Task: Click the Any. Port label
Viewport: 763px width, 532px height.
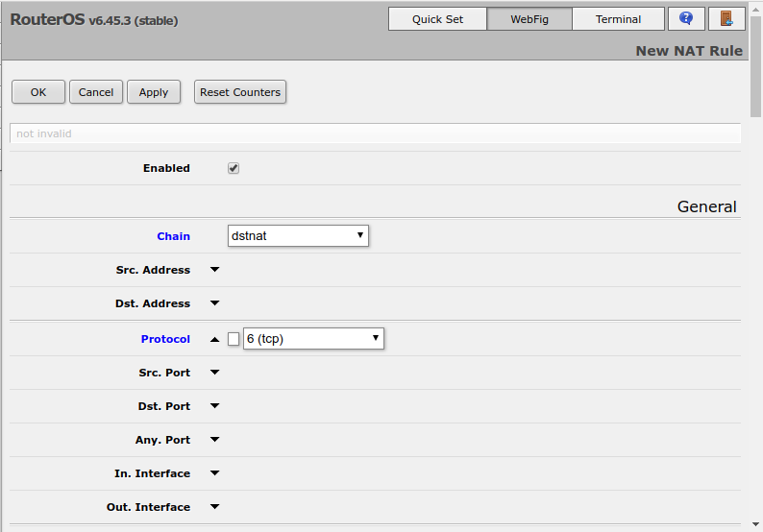Action: [x=162, y=440]
